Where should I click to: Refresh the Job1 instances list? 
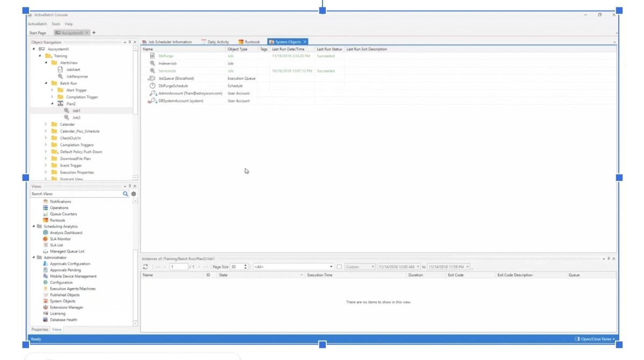tap(145, 267)
